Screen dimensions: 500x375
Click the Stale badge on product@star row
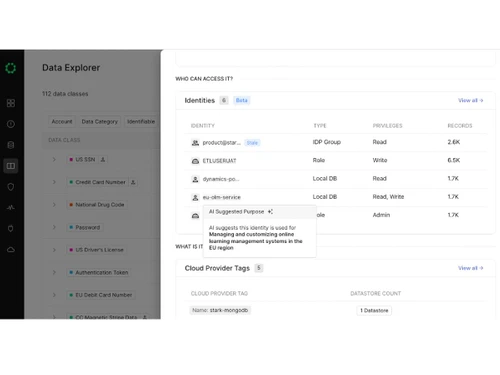coord(252,143)
